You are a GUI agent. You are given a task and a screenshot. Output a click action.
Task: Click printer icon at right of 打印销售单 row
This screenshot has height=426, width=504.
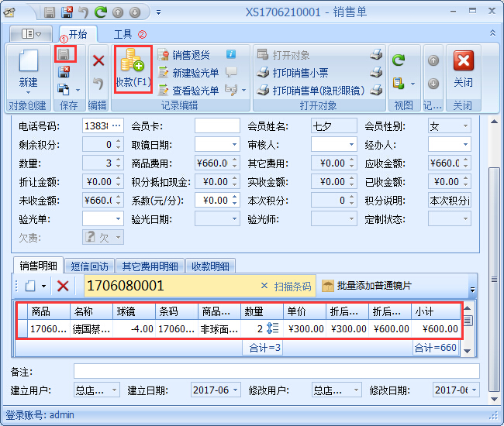pyautogui.click(x=376, y=91)
